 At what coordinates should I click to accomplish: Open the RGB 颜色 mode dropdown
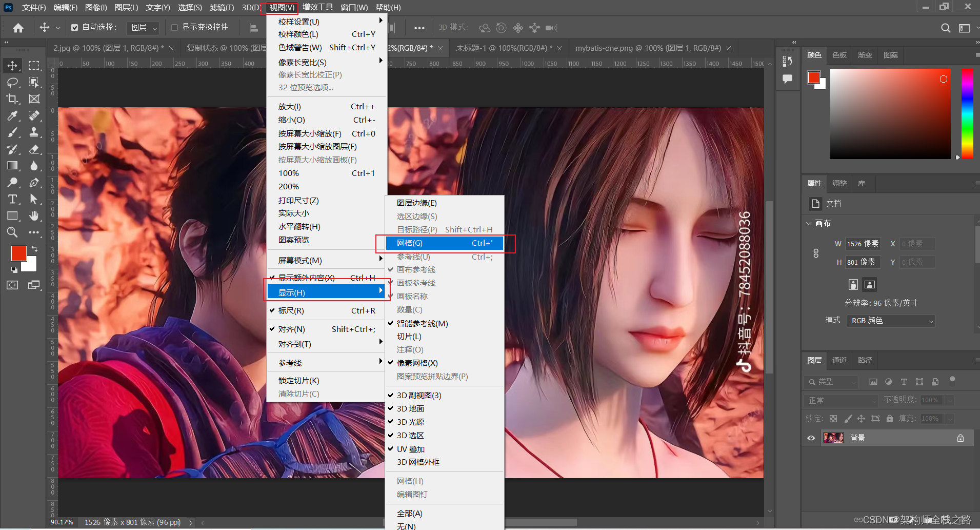coord(891,321)
